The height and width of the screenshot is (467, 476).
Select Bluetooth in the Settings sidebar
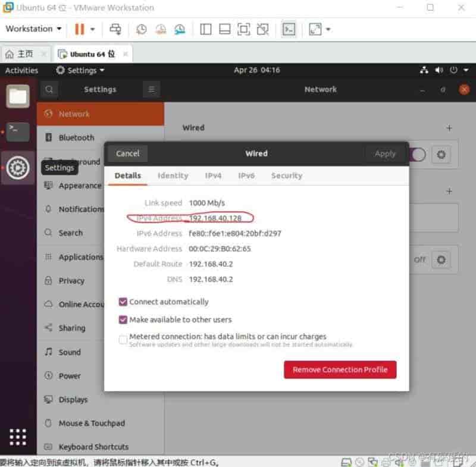coord(76,137)
